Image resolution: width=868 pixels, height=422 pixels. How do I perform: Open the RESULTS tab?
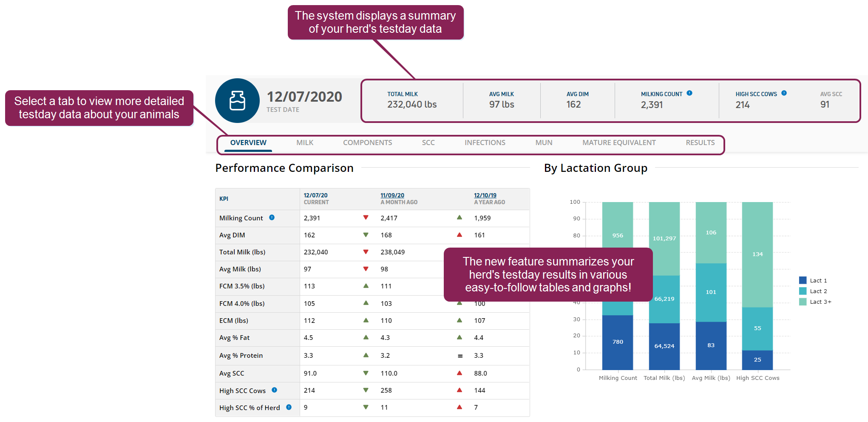click(x=700, y=143)
